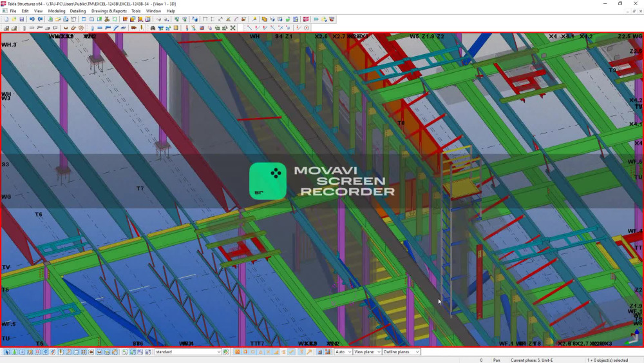
Task: Toggle the Select assemblies switch
Action: coord(140,352)
